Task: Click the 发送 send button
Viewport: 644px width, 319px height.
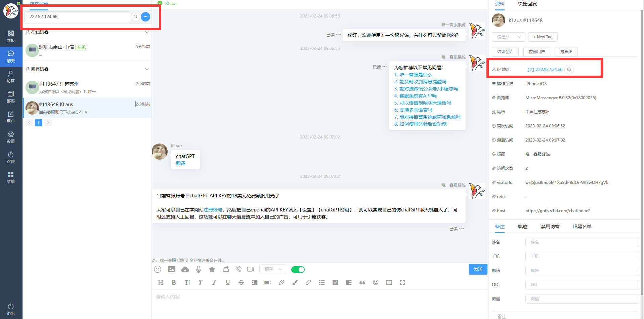Action: 478,269
